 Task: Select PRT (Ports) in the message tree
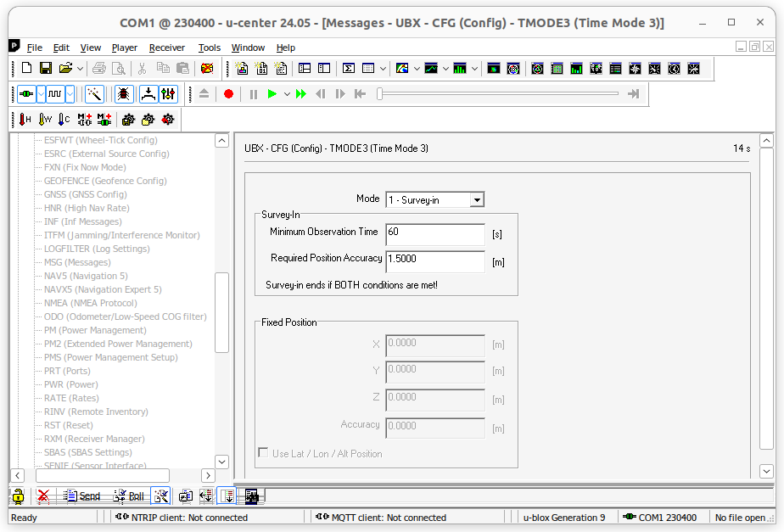pyautogui.click(x=67, y=371)
